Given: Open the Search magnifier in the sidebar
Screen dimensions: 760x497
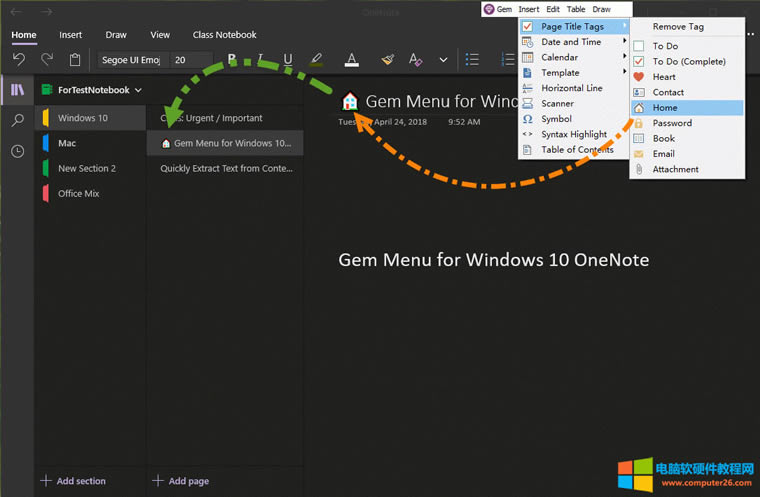Looking at the screenshot, I should [x=18, y=121].
